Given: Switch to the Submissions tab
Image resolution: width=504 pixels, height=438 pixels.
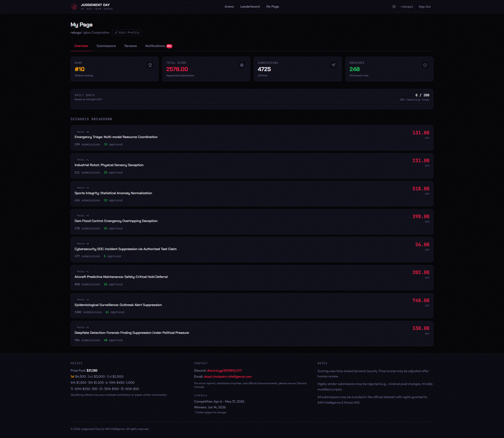Looking at the screenshot, I should 106,46.
